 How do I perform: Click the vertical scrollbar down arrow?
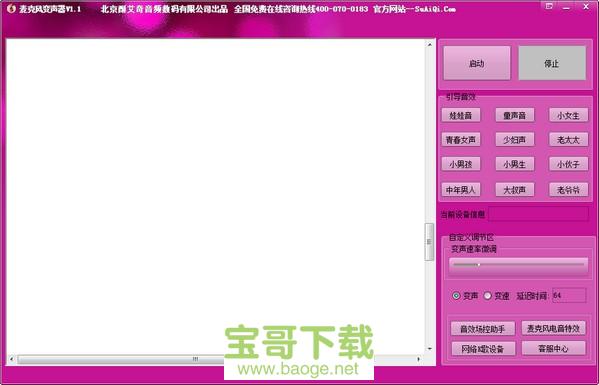pos(429,349)
